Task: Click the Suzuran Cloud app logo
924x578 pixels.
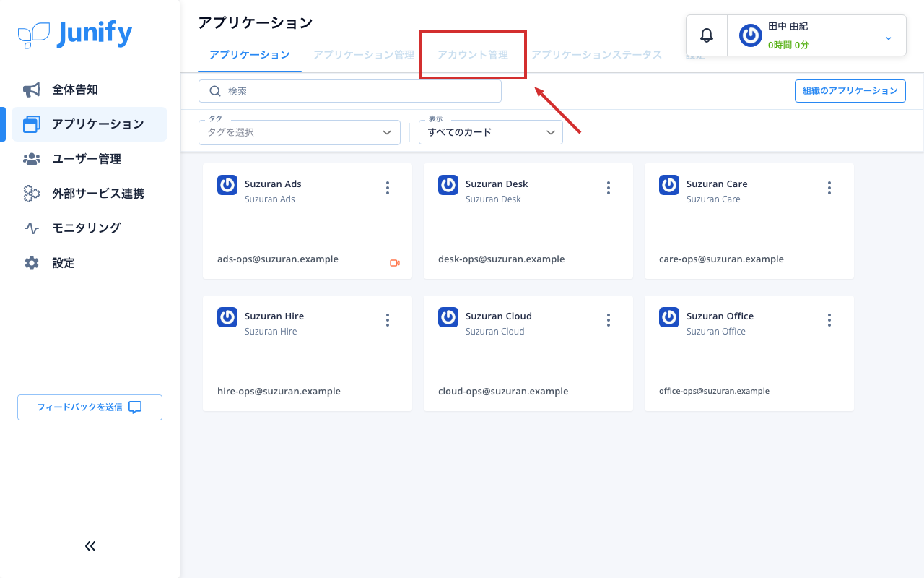Action: (x=448, y=317)
